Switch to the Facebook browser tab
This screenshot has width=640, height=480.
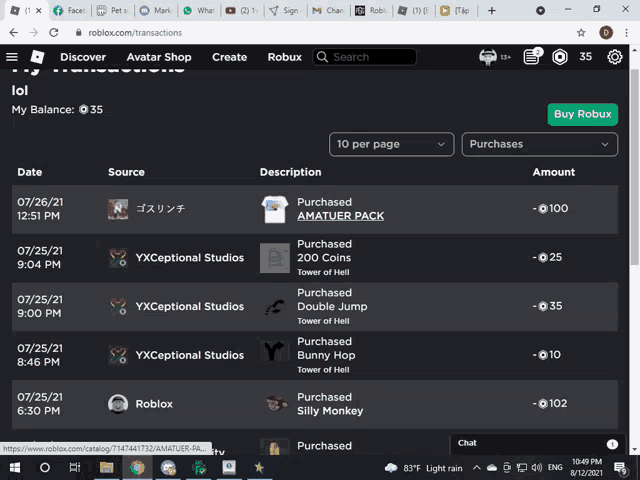click(70, 11)
